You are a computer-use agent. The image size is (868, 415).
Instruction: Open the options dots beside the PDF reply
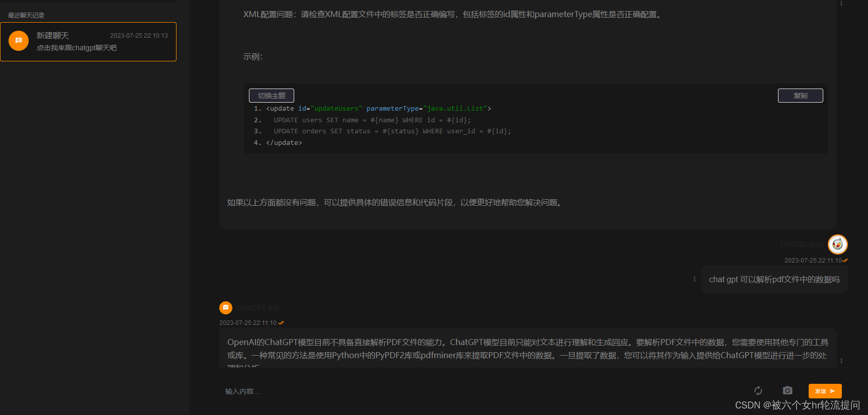tap(841, 361)
